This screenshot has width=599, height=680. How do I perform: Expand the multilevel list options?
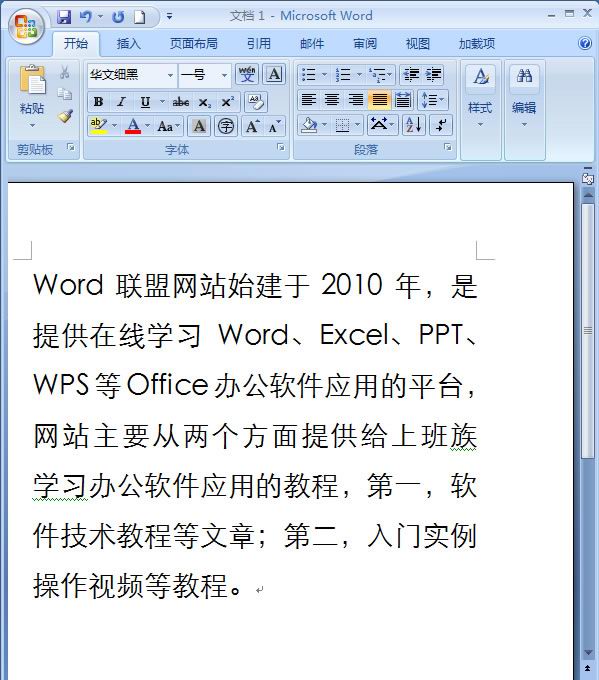click(x=389, y=75)
